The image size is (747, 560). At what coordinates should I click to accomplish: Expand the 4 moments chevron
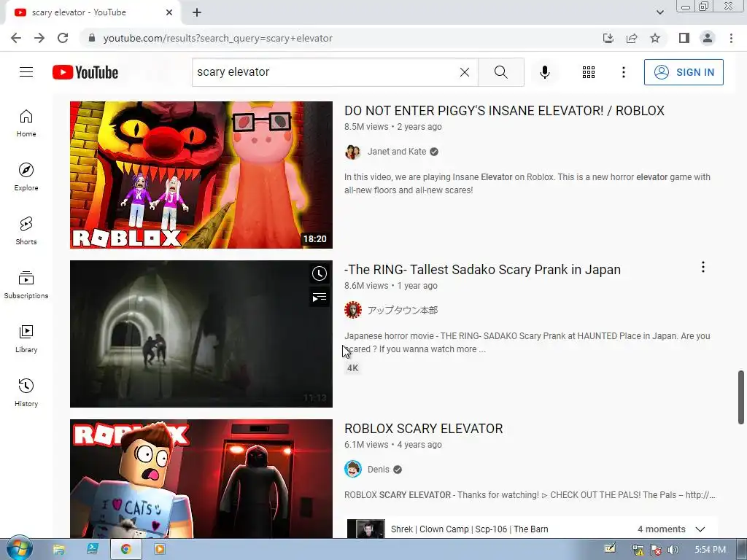click(700, 529)
